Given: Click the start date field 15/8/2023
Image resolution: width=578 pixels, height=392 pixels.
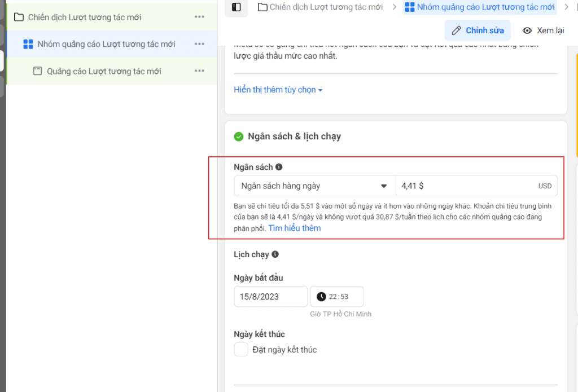Looking at the screenshot, I should 270,297.
